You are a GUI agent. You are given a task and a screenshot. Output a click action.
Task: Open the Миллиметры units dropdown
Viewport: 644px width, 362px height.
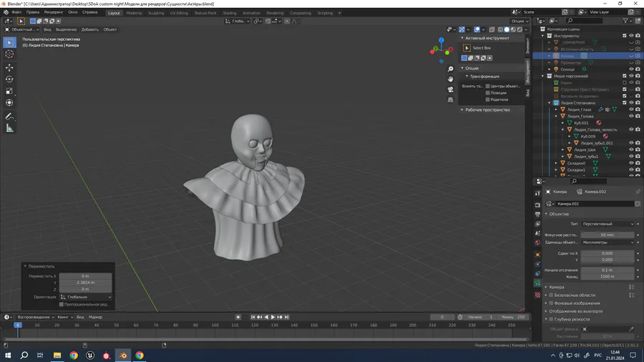coord(608,243)
